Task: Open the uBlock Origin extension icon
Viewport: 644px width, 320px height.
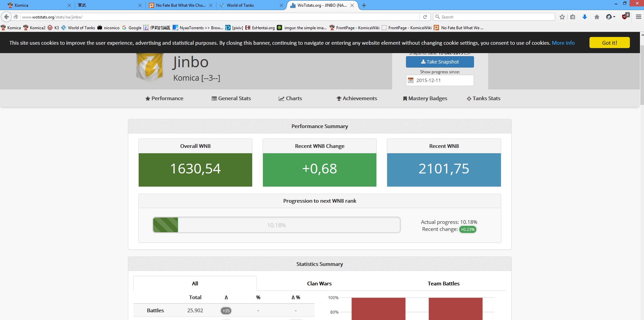Action: (625, 16)
